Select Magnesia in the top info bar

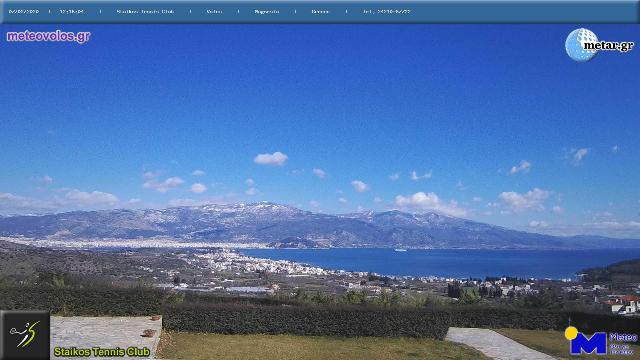pos(267,11)
